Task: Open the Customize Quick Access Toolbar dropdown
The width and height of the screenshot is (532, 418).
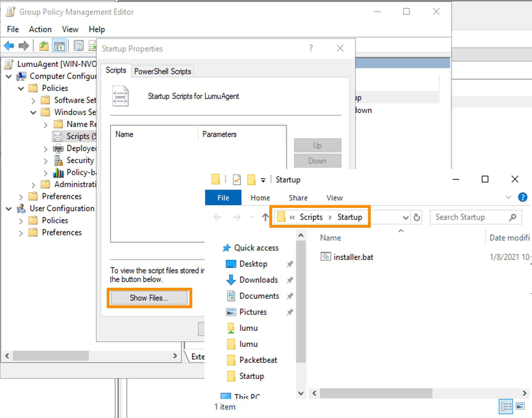Action: click(263, 180)
